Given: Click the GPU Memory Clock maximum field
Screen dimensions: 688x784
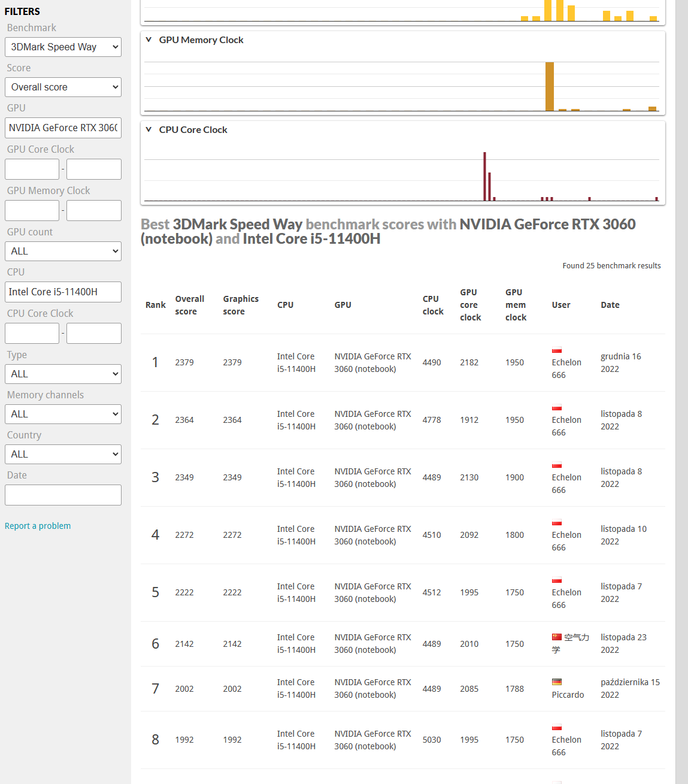Looking at the screenshot, I should (94, 211).
